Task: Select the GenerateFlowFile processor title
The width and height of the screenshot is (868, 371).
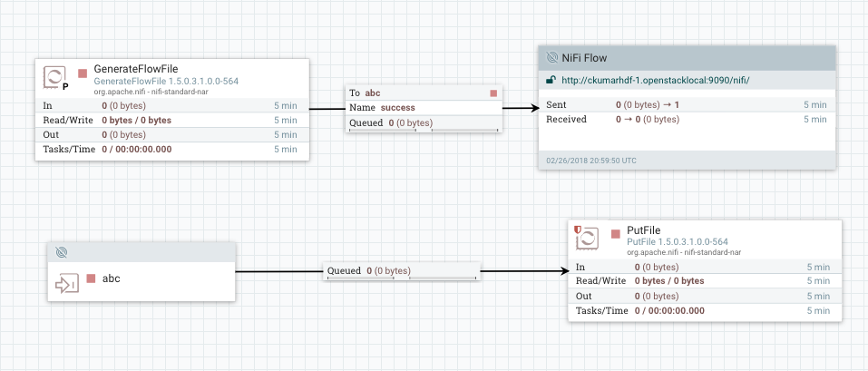Action: coord(136,69)
